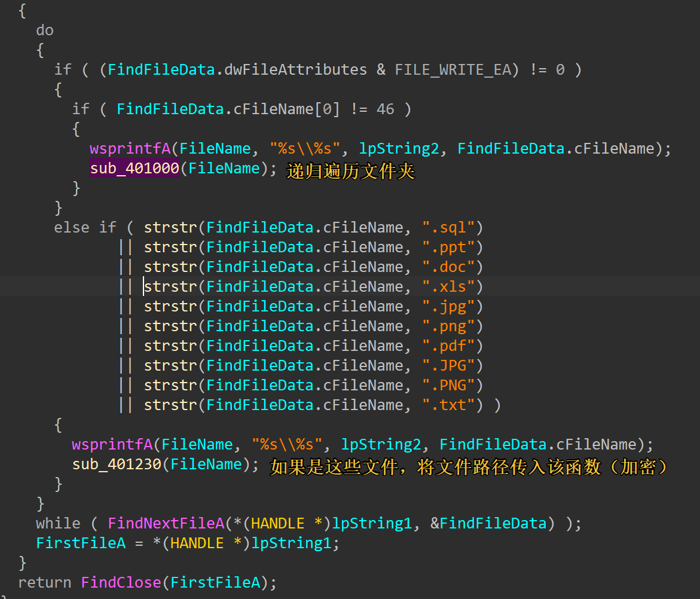The image size is (700, 599).
Task: Select the lowercase ".jpg" string literal
Action: 448,307
